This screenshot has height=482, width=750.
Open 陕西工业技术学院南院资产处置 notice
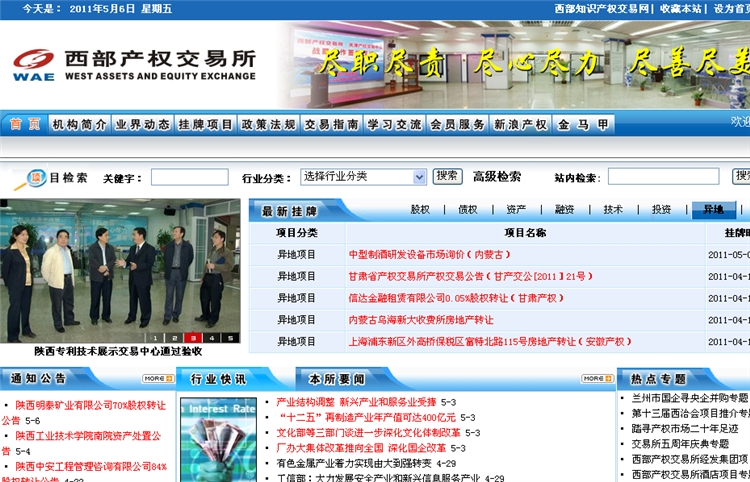[x=88, y=436]
